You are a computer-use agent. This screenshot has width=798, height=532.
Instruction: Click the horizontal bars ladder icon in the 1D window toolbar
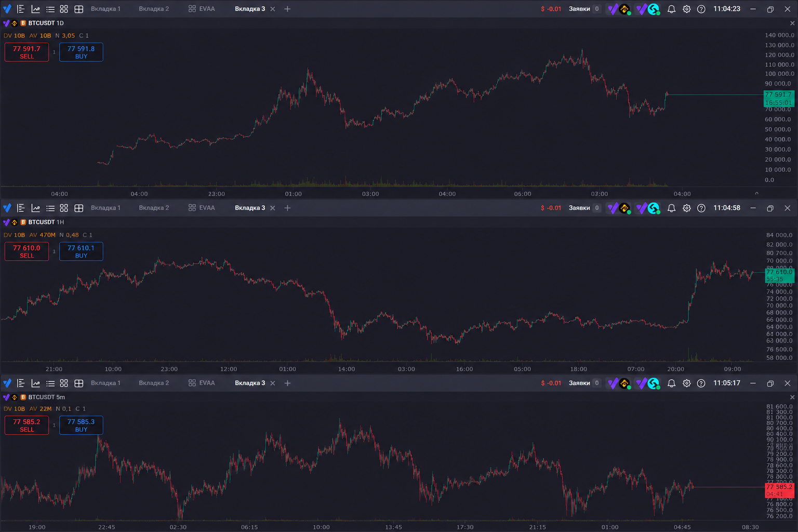(x=21, y=9)
